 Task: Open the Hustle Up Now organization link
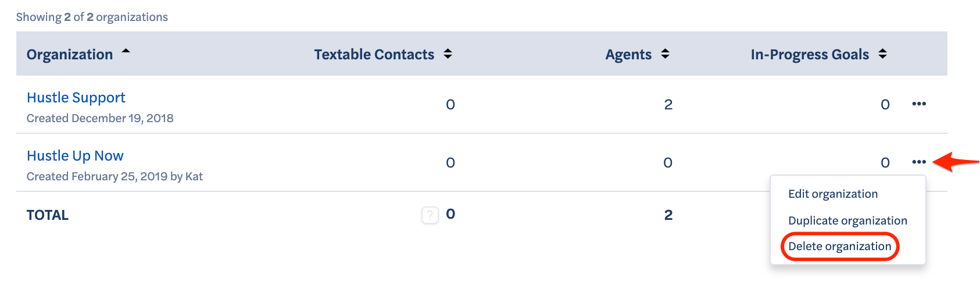point(75,156)
